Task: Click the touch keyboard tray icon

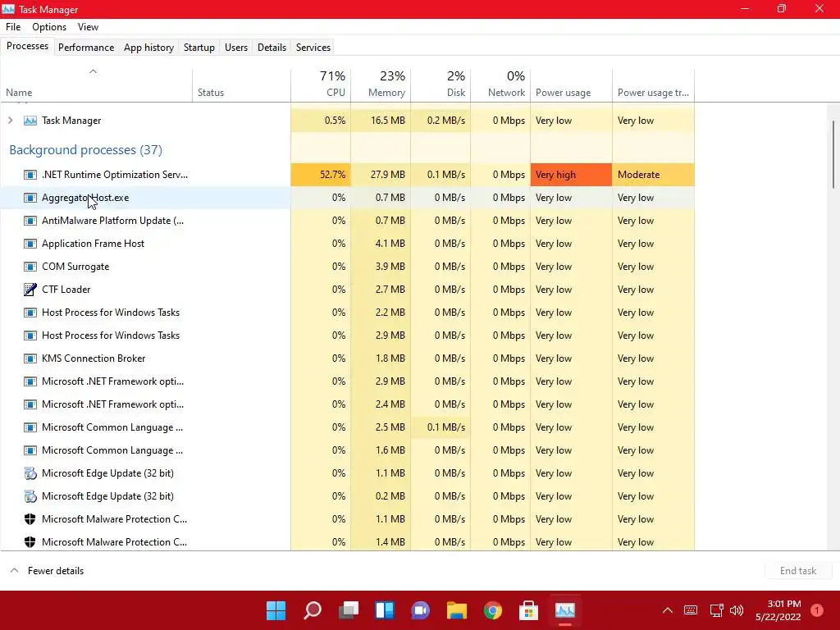Action: point(691,610)
